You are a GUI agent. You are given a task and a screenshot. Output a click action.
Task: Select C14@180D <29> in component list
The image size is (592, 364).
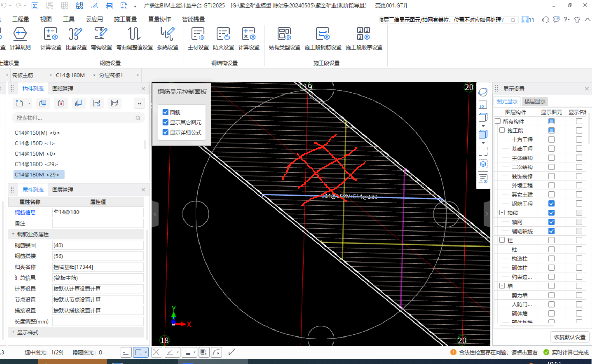point(36,164)
